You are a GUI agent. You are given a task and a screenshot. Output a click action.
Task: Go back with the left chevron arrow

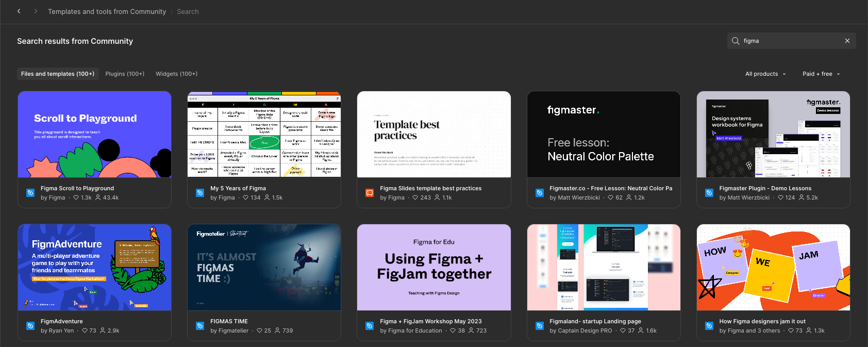click(x=19, y=11)
